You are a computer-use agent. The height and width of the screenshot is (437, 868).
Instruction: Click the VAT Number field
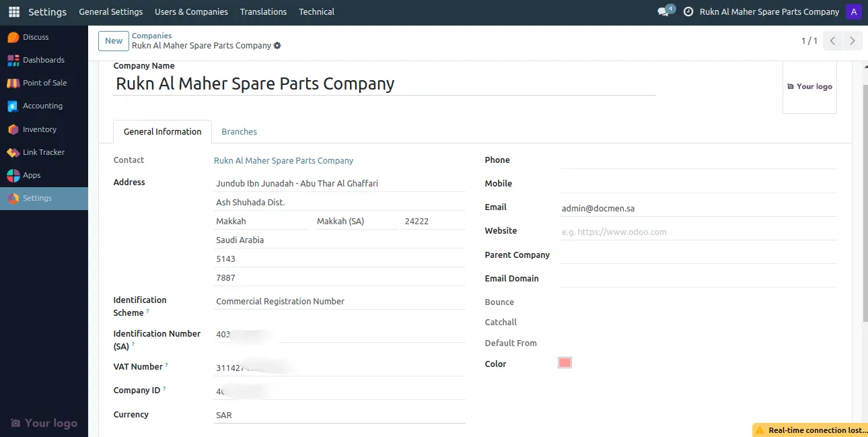tap(339, 368)
